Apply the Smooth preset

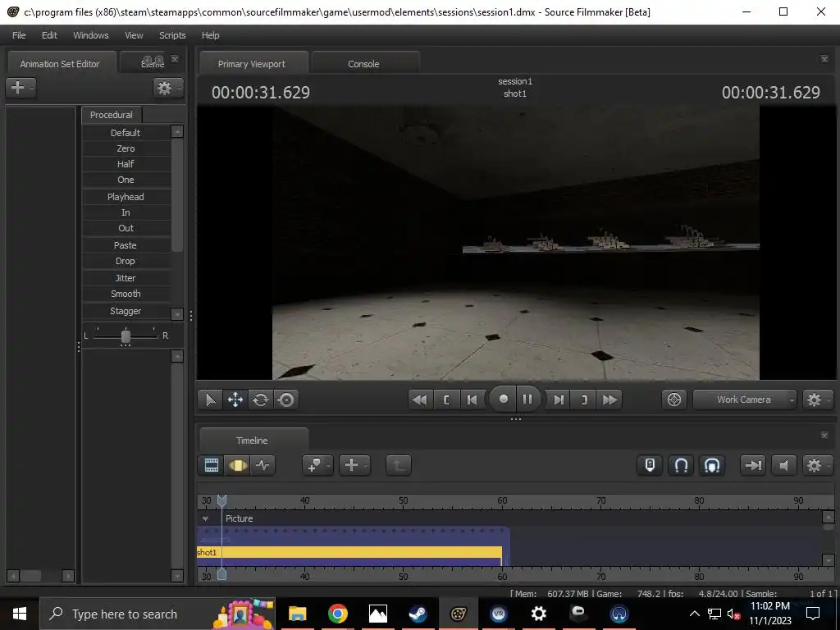pyautogui.click(x=126, y=294)
